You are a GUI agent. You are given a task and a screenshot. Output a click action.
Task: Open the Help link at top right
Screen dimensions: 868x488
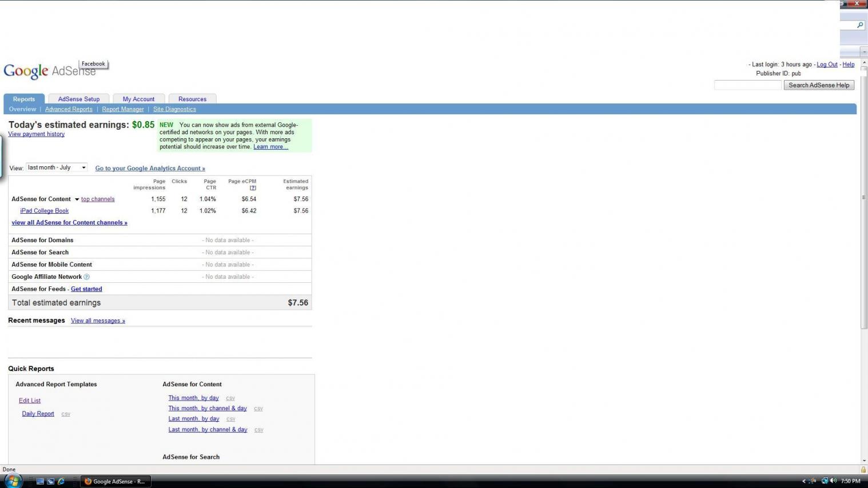849,65
